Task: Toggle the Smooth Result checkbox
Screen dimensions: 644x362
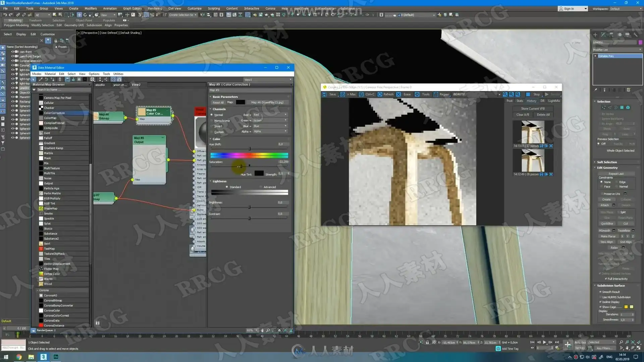Action: (600, 292)
